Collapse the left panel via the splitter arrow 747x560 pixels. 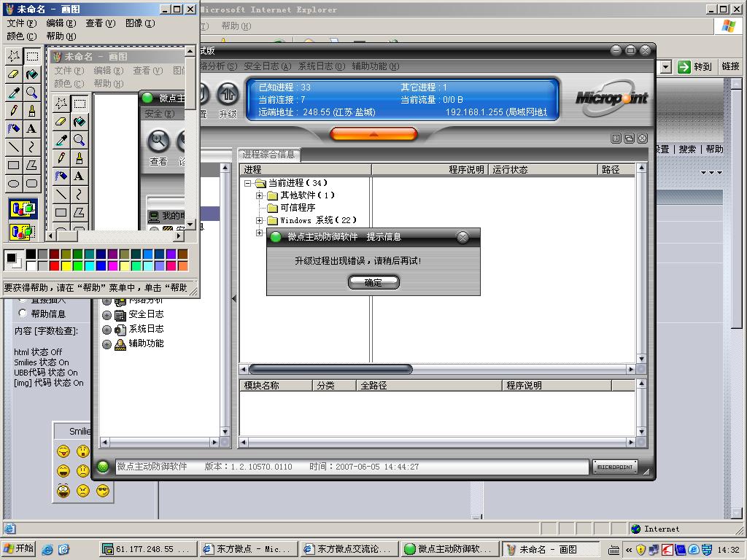[234, 298]
